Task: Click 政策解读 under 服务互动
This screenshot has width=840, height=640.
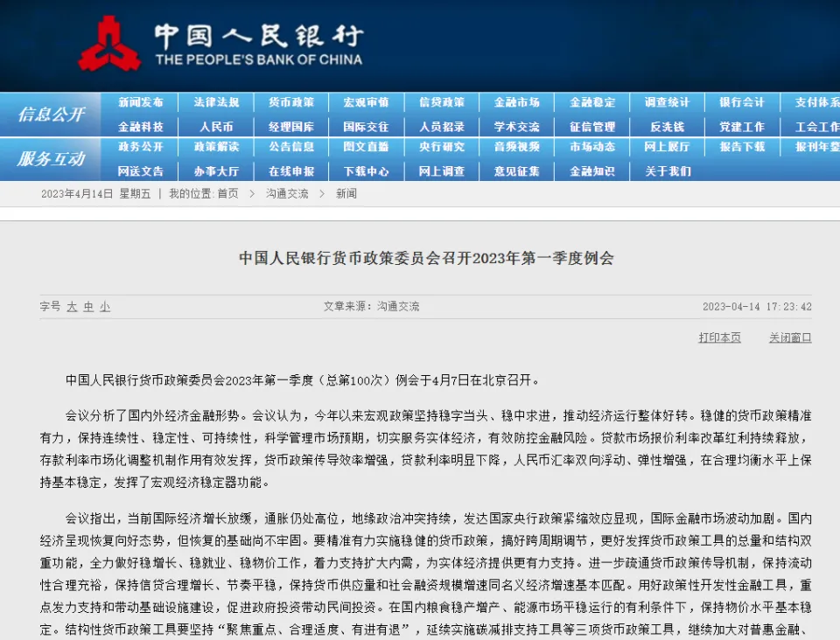Action: click(216, 147)
